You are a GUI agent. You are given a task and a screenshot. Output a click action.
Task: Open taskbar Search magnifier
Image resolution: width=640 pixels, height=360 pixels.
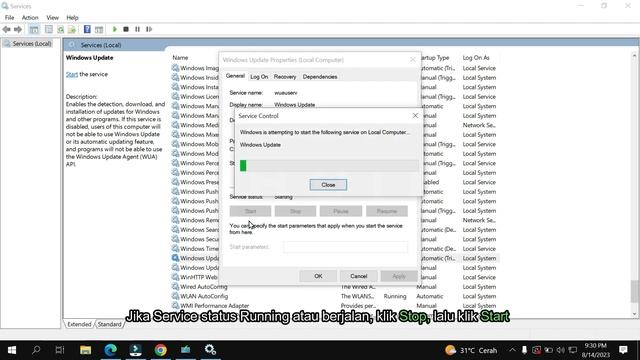pos(36,350)
